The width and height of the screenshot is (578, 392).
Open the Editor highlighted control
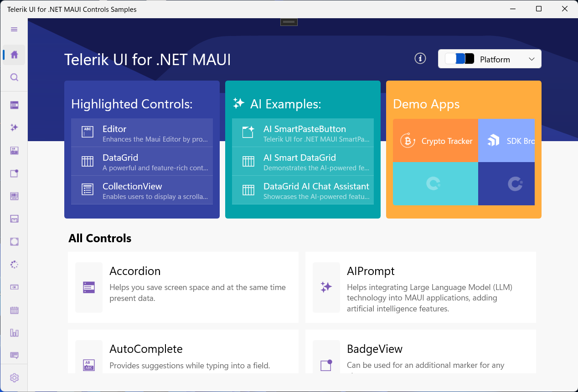[142, 132]
